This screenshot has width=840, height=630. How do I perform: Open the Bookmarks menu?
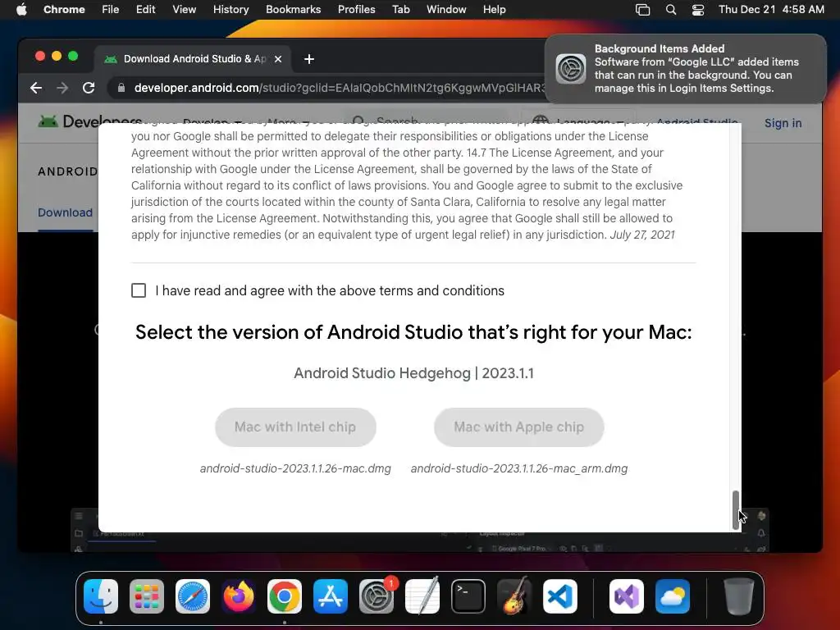293,10
